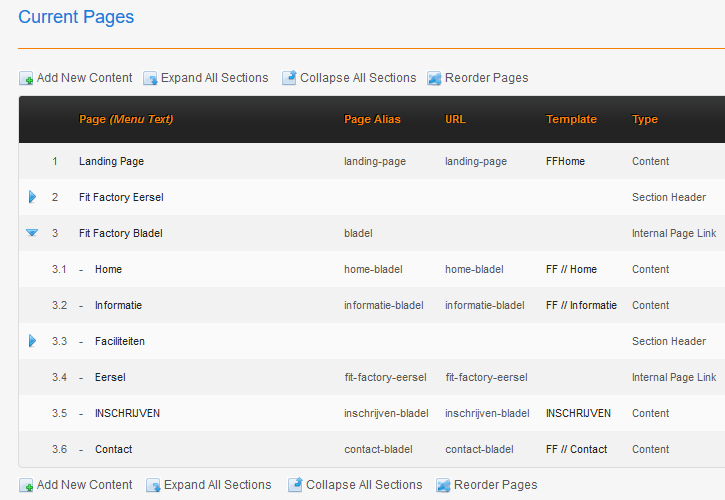The height and width of the screenshot is (500, 725).
Task: Click the INSCHRIJVEN page name
Action: point(128,413)
